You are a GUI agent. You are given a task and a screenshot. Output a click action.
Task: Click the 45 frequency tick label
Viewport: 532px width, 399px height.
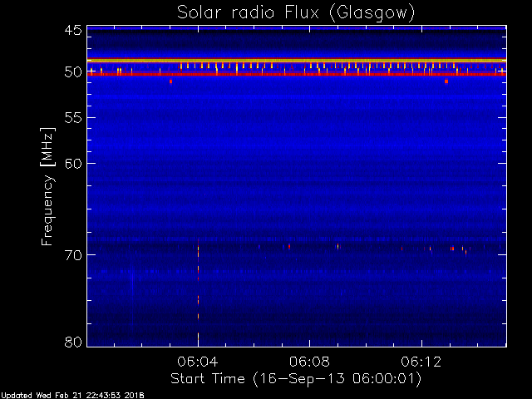pos(73,31)
